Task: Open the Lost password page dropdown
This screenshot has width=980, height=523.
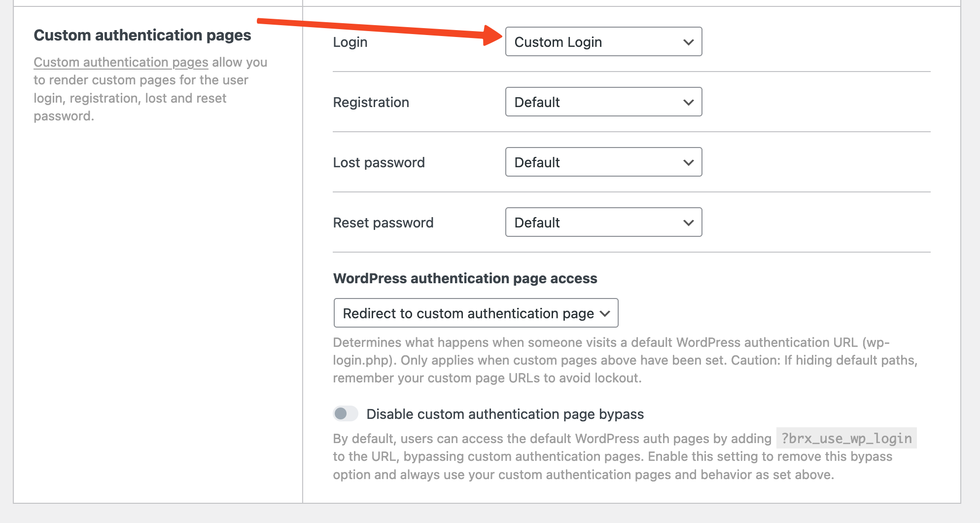Action: [603, 162]
